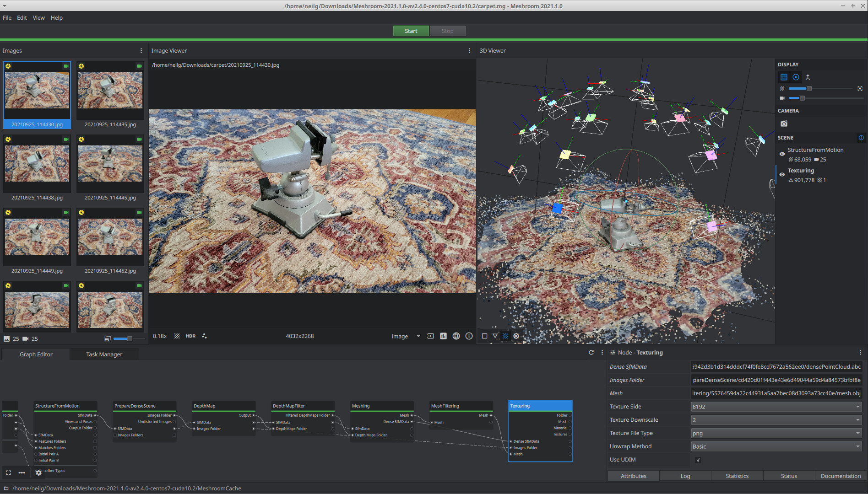
Task: Open the View menu
Action: (x=38, y=18)
